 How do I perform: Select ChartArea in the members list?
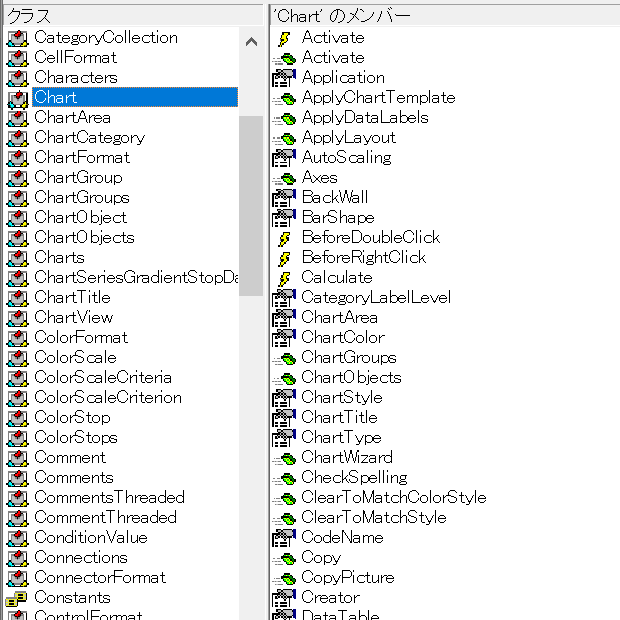click(x=340, y=318)
